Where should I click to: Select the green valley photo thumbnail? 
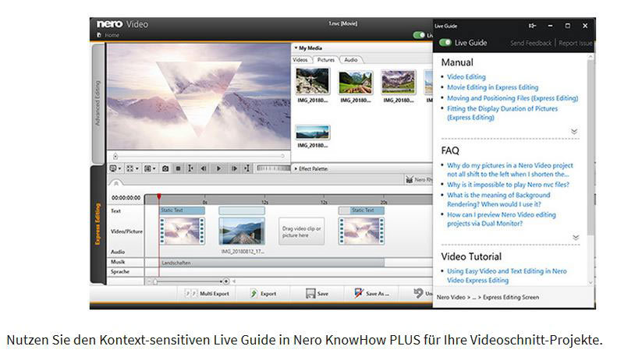tap(356, 82)
